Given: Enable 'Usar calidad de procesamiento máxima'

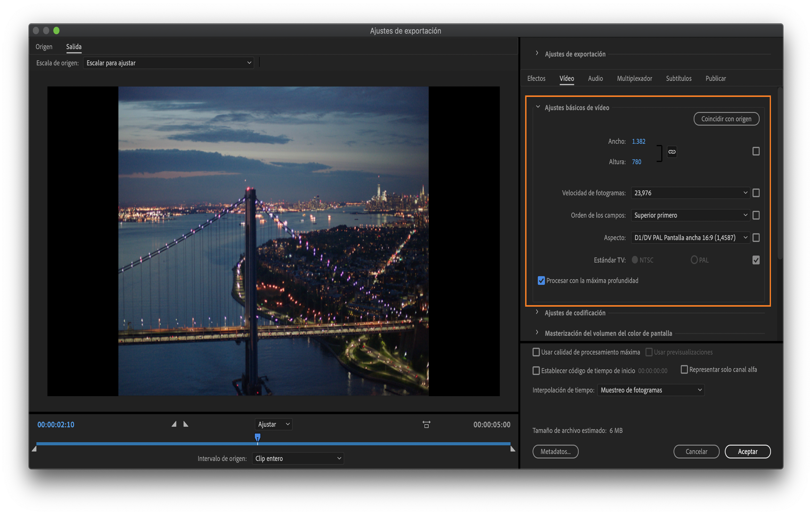Looking at the screenshot, I should click(536, 352).
